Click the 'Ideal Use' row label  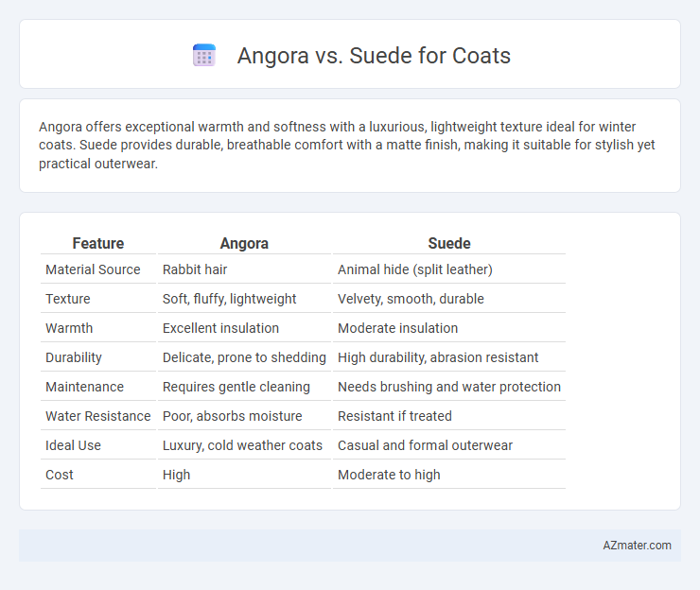point(73,445)
